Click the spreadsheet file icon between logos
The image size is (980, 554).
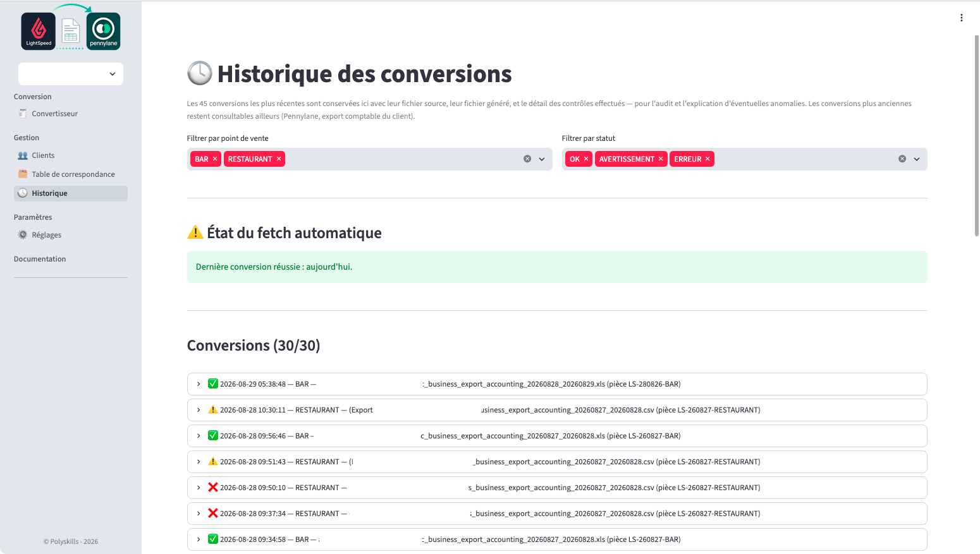[71, 32]
